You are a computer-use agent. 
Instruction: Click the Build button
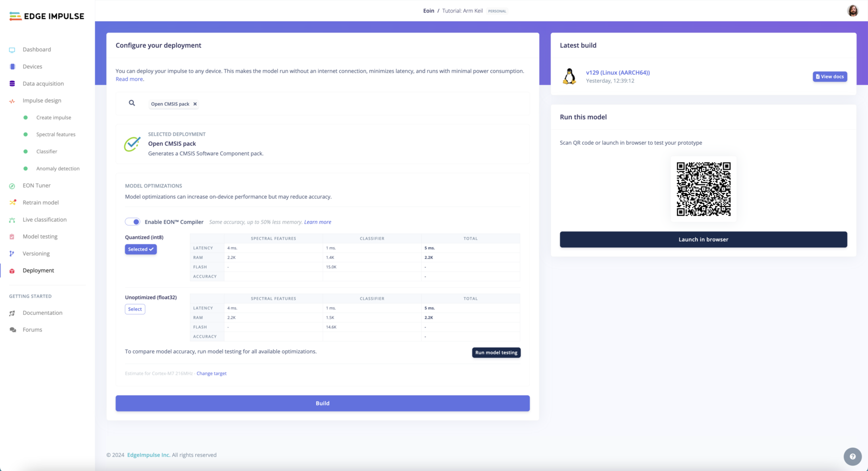point(323,403)
